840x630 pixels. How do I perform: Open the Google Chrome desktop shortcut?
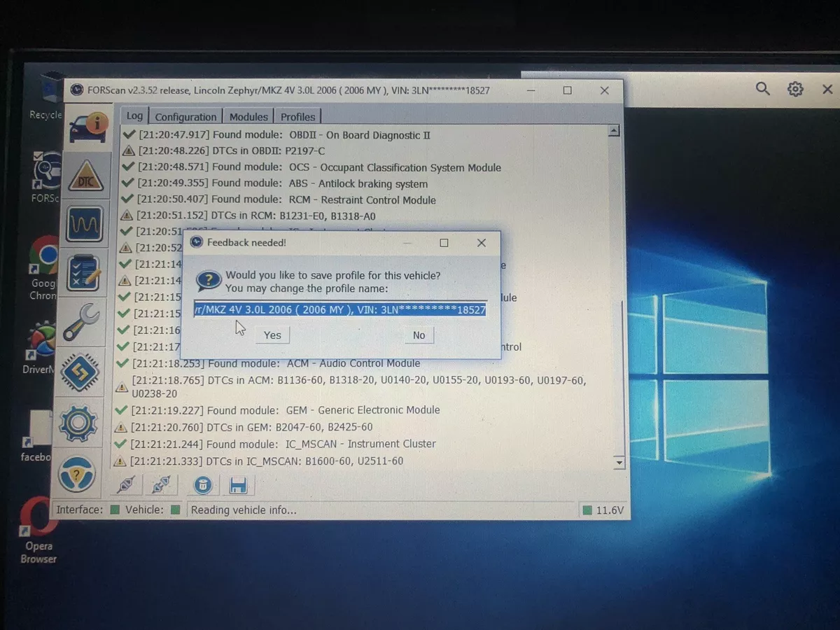[44, 269]
